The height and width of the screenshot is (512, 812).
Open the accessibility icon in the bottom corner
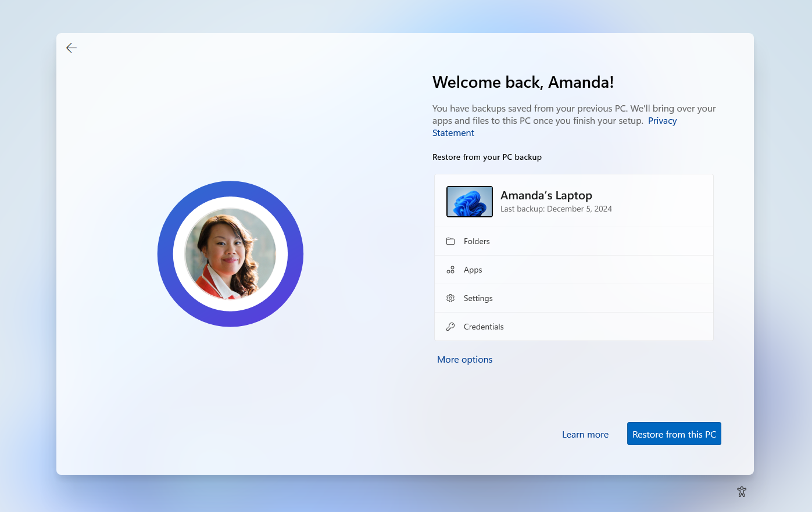[x=741, y=491]
